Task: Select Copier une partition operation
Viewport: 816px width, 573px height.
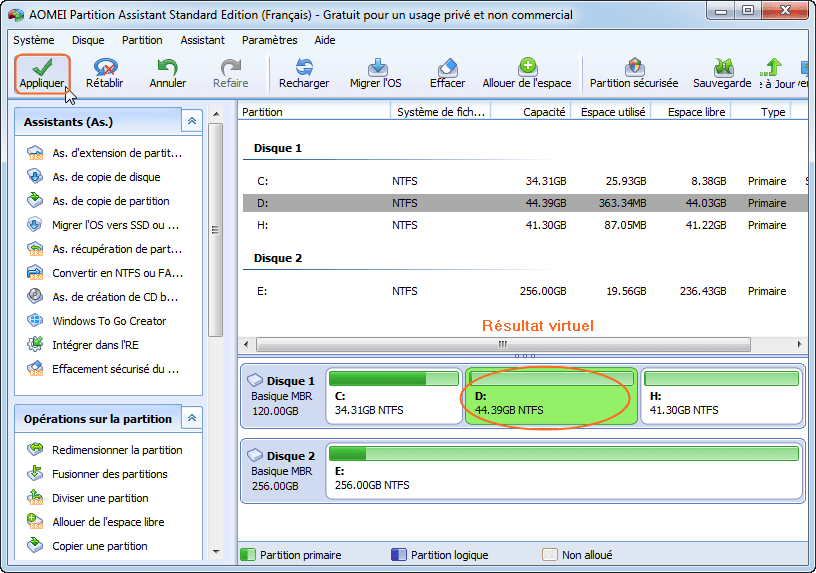Action: click(x=87, y=545)
